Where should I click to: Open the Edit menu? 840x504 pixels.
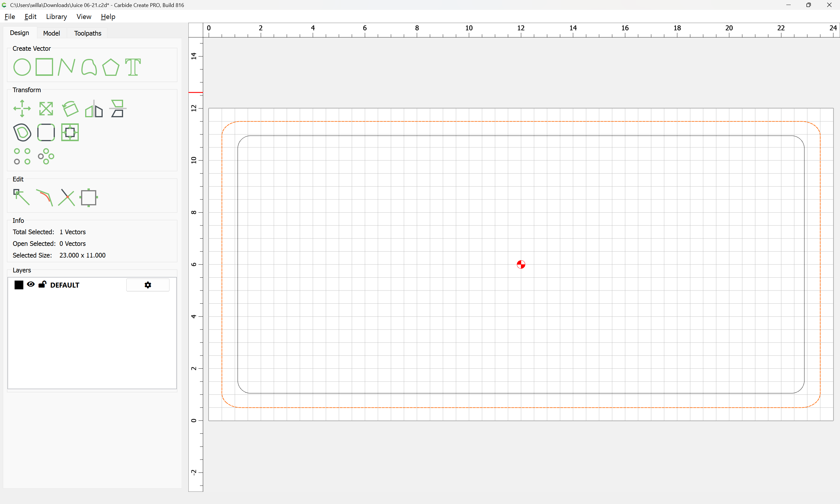[30, 16]
